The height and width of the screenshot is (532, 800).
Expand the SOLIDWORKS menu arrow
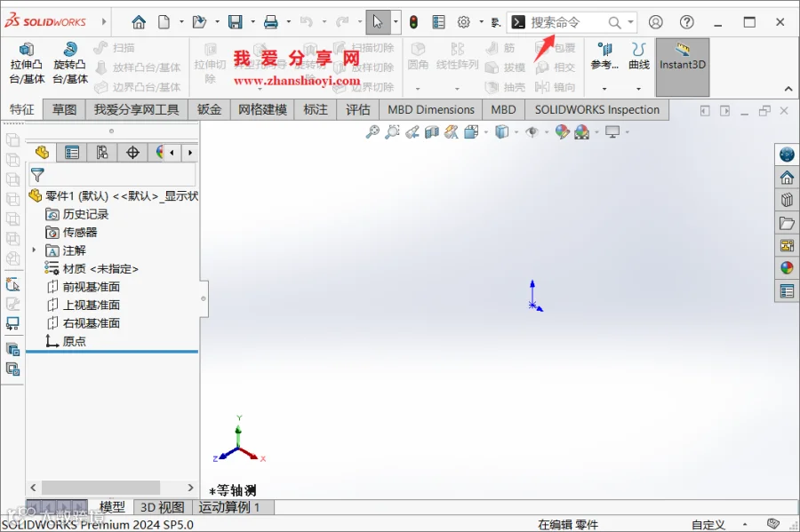(104, 21)
